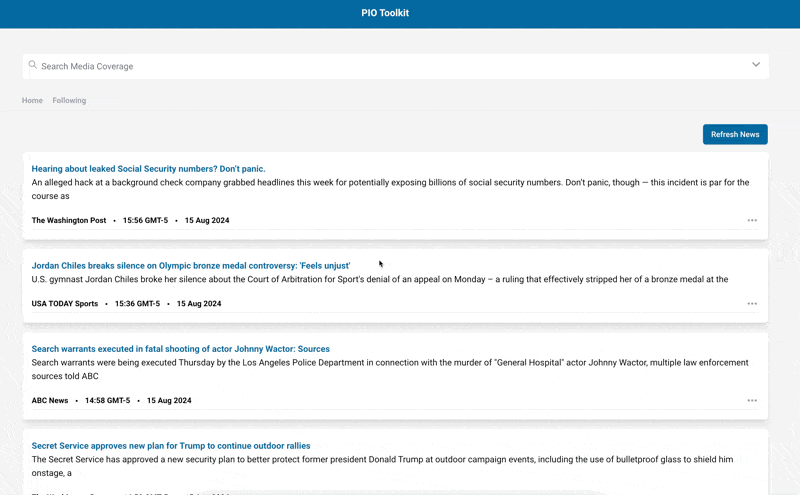The width and height of the screenshot is (800, 495).
Task: Click the USA TODAY Sports source name
Action: coord(64,303)
